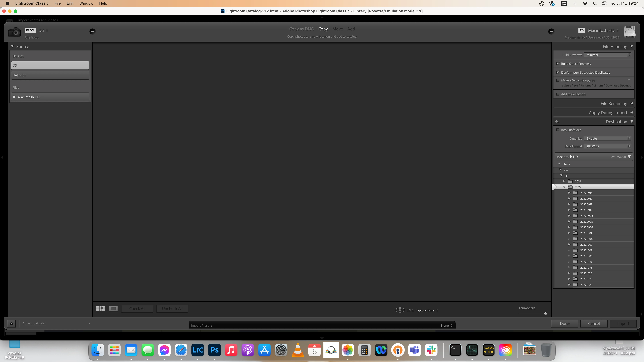Switch to grid view icon
Image resolution: width=644 pixels, height=362 pixels.
[x=100, y=309]
